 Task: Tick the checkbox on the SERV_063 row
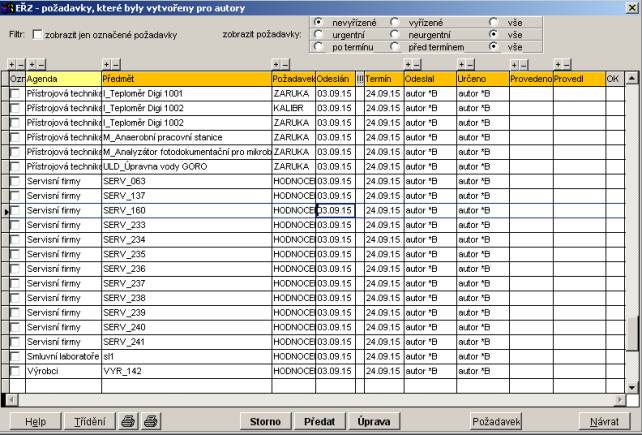[15, 181]
